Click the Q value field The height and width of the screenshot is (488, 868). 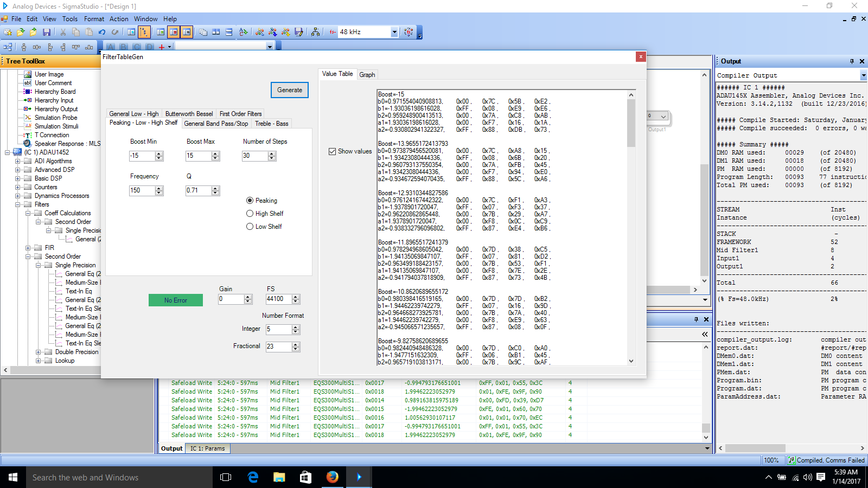(x=199, y=190)
